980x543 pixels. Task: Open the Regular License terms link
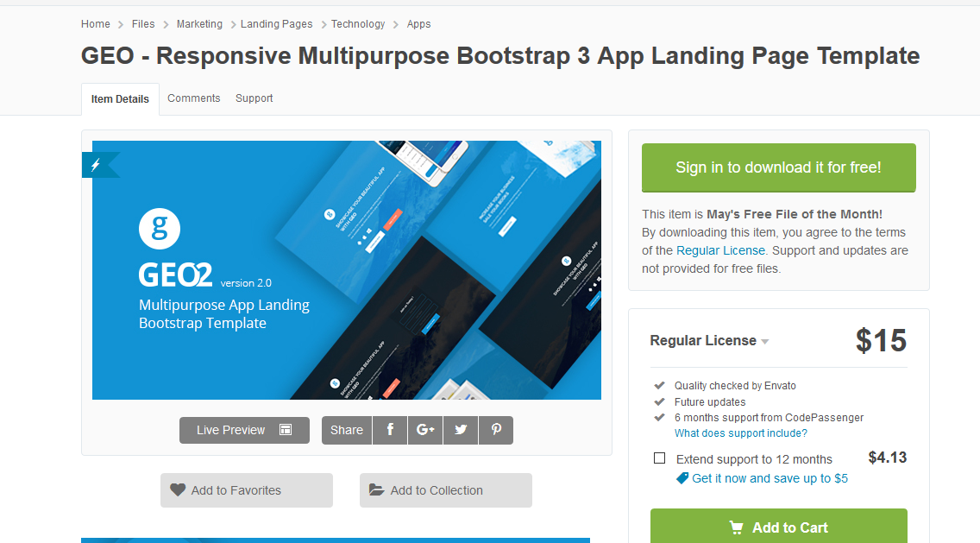coord(720,250)
